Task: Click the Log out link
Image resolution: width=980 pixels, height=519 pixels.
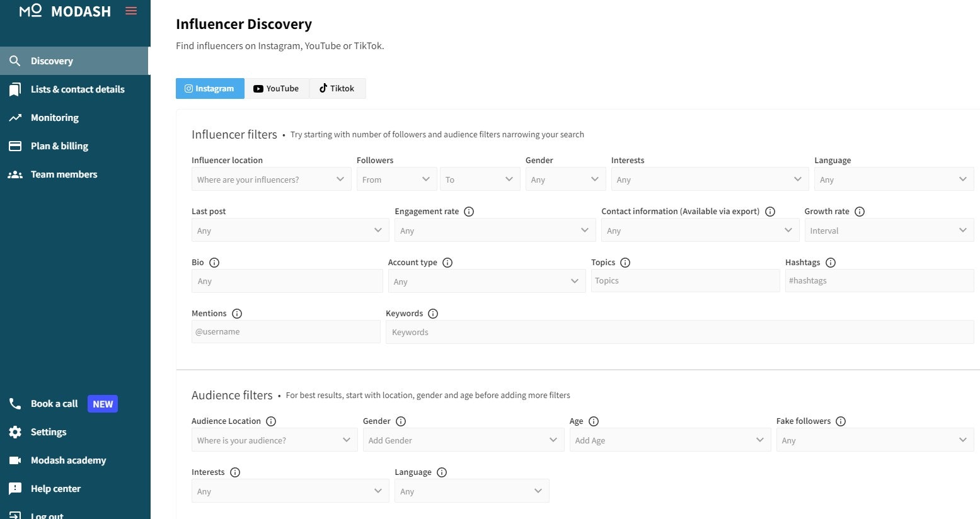Action: [47, 515]
